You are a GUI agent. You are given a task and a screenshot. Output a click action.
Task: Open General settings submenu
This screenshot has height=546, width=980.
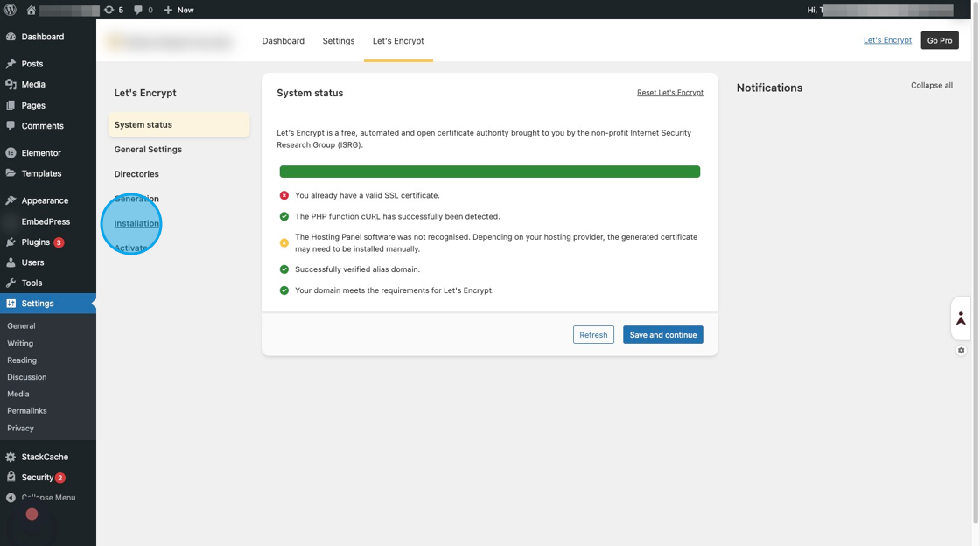click(21, 326)
